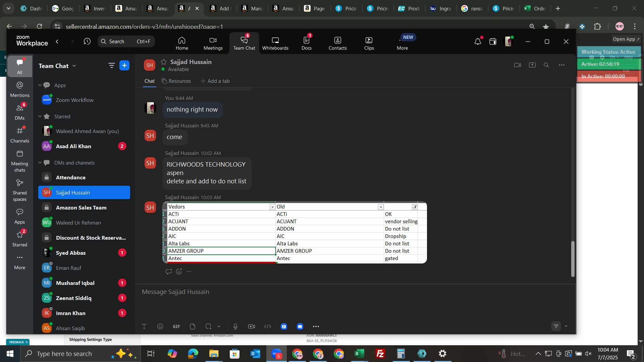
Task: Go back with Zoom back arrow
Action: tap(57, 41)
